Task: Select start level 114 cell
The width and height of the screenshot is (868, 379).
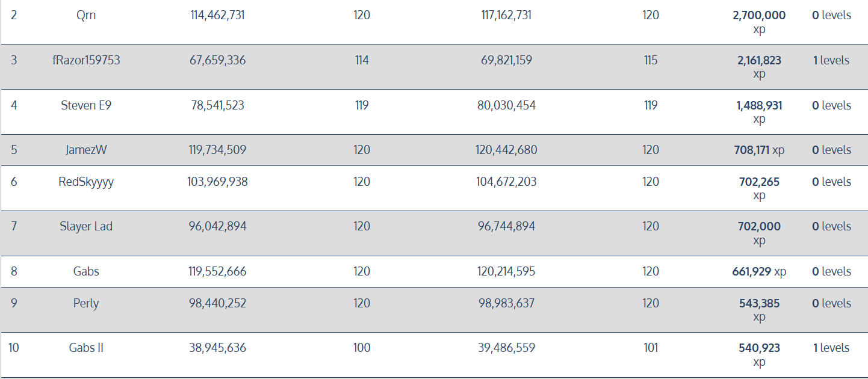Action: pyautogui.click(x=362, y=60)
